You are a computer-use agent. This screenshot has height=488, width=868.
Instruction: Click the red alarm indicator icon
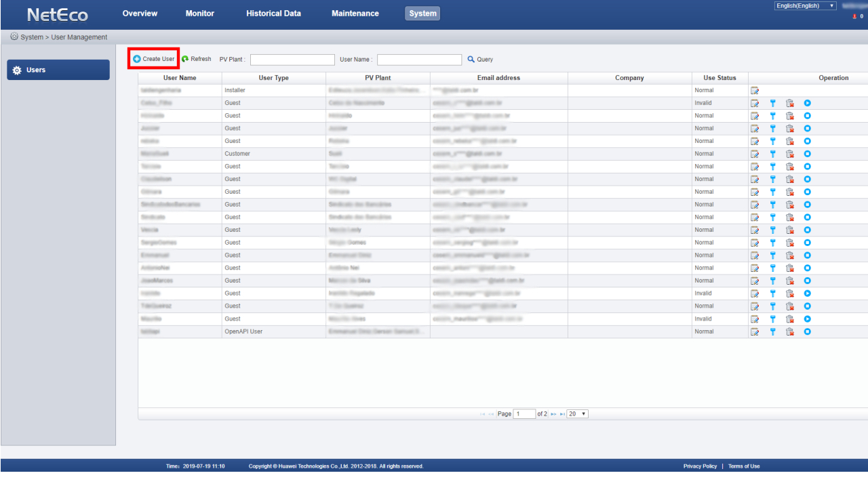[x=854, y=16]
